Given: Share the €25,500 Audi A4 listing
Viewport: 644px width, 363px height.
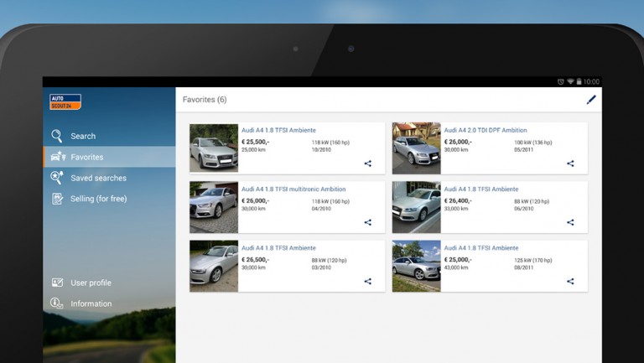Looking at the screenshot, I should point(367,163).
